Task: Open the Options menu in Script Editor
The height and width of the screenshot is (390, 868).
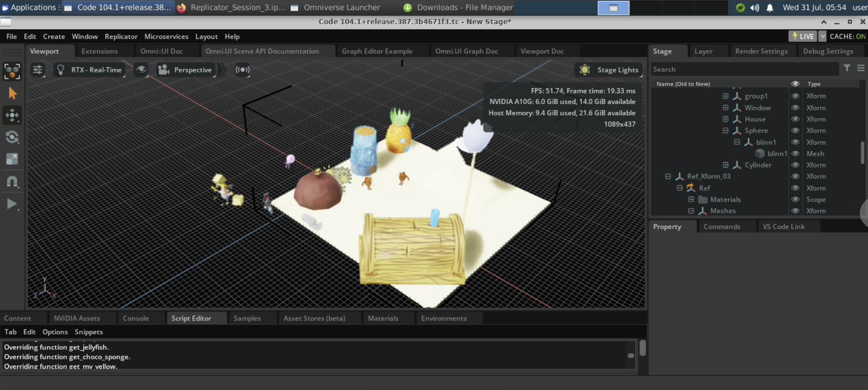Action: pyautogui.click(x=55, y=332)
